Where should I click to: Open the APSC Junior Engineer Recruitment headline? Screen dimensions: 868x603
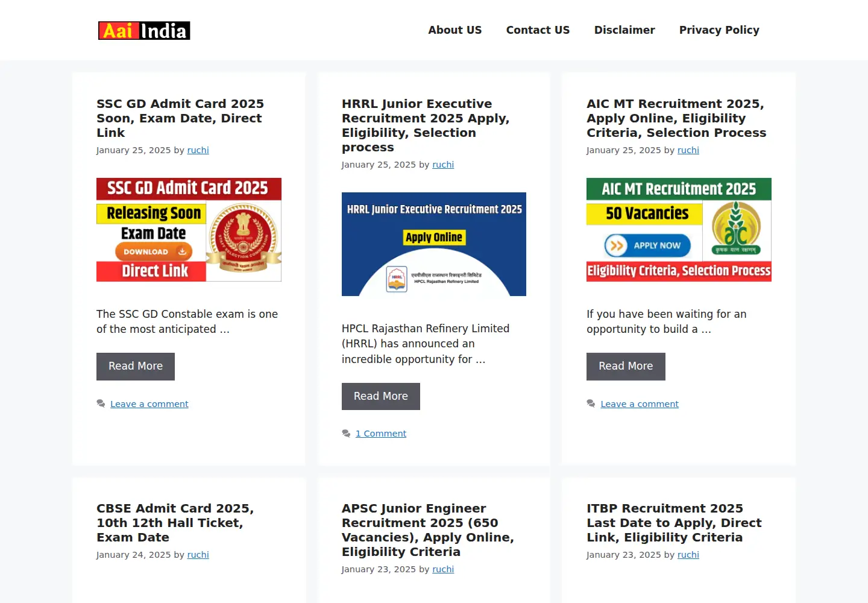tap(428, 530)
